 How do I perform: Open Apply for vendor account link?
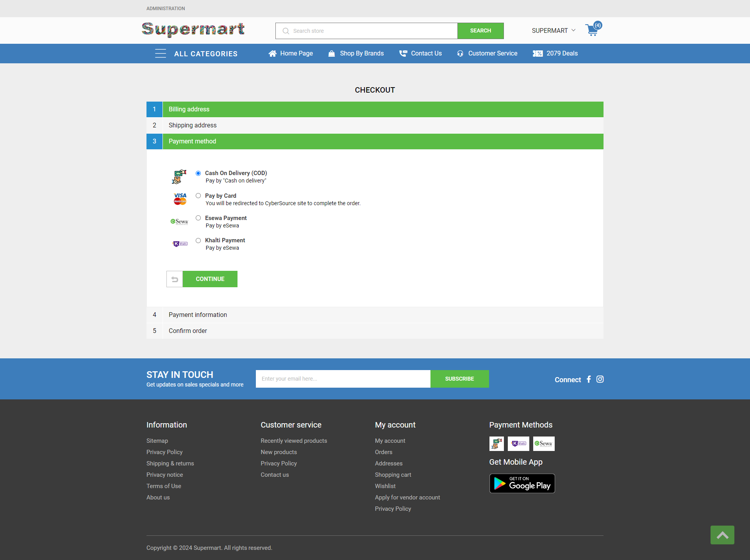(x=407, y=497)
